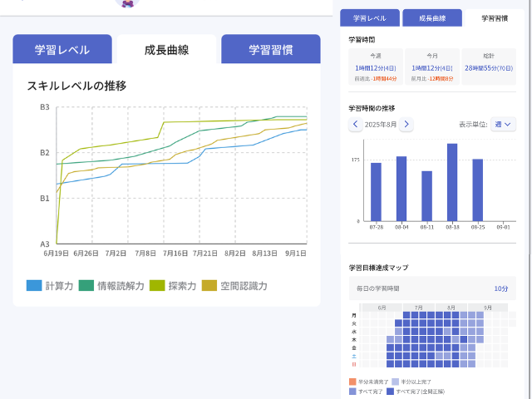Click the 08-18 bar in study time chart
Screen dimensions: 532x399
[x=452, y=182]
